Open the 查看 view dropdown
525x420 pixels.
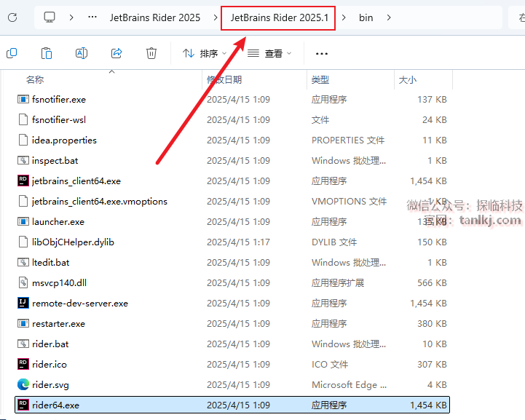click(x=269, y=53)
